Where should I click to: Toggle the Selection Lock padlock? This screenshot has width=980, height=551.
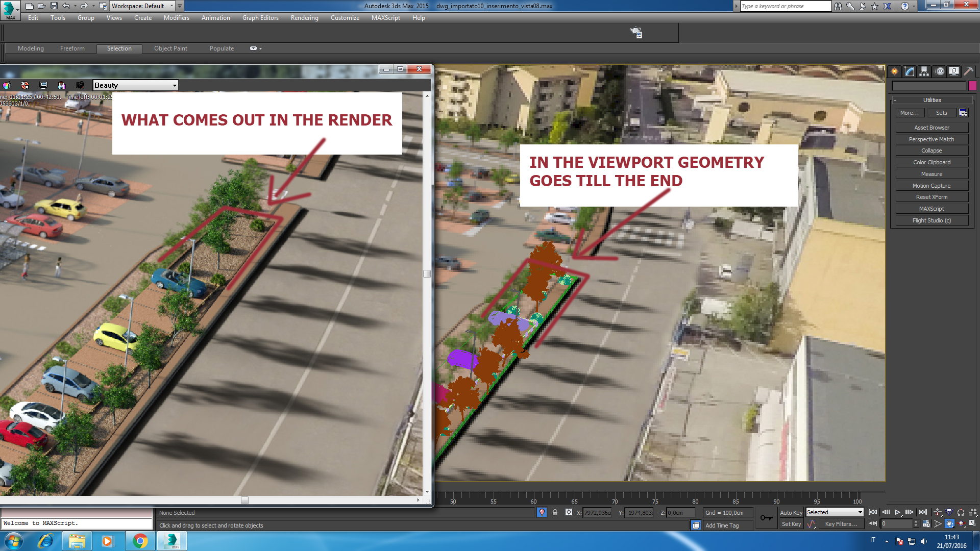(x=555, y=512)
